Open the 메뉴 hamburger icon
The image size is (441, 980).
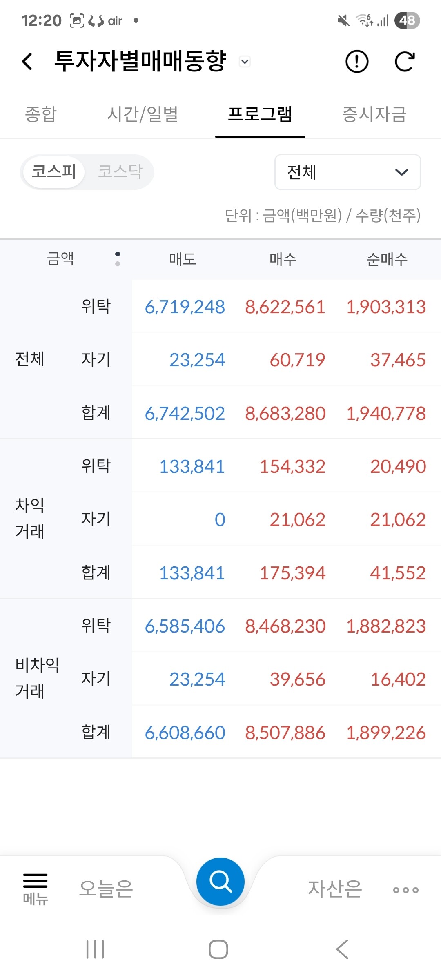pos(35,889)
